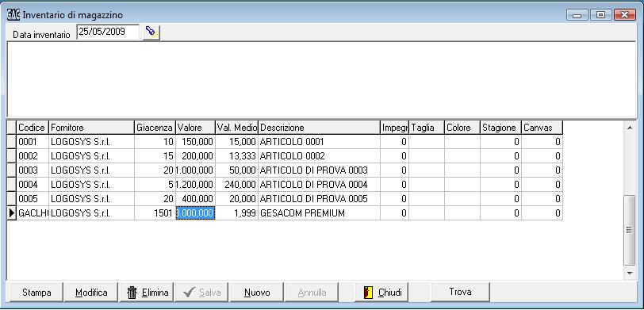Maximize the Inventario di magazzino window
Screen dimensions: 644x310
(601, 15)
